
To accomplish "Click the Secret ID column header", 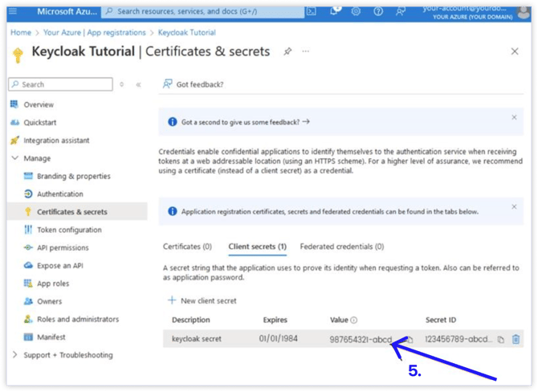I will 441,320.
